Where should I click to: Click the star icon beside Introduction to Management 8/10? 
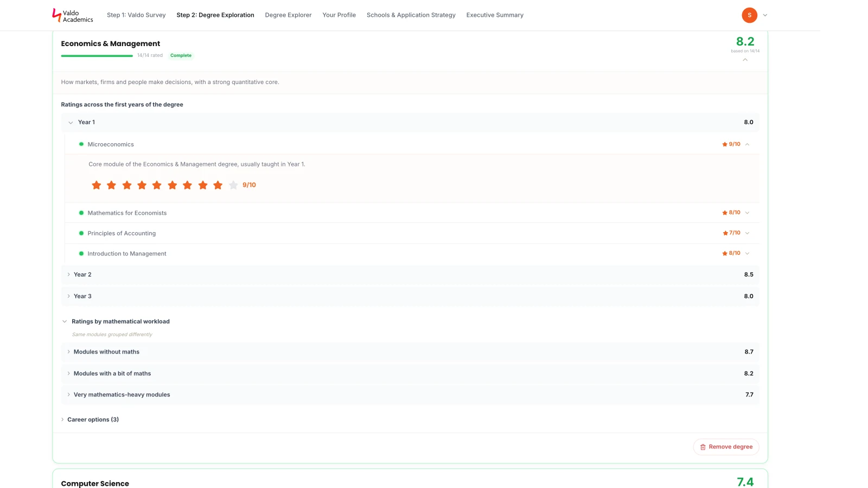tap(725, 253)
